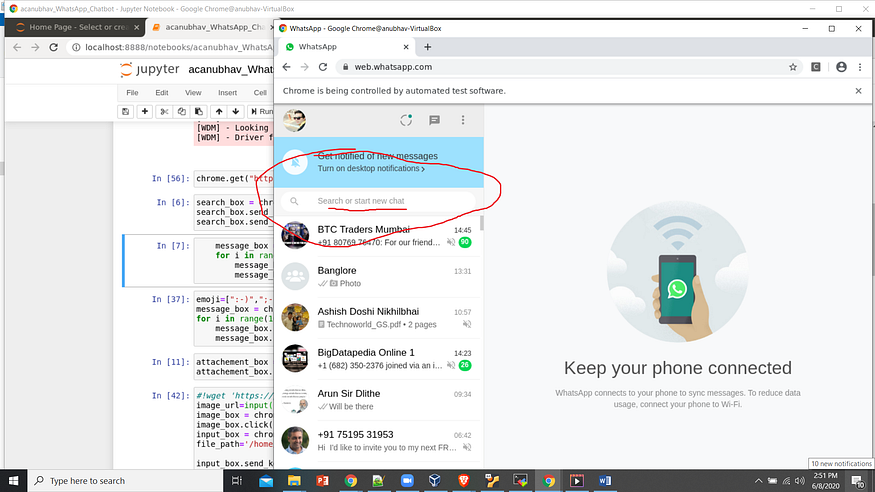Start a new chat via the chat icon

[x=434, y=120]
